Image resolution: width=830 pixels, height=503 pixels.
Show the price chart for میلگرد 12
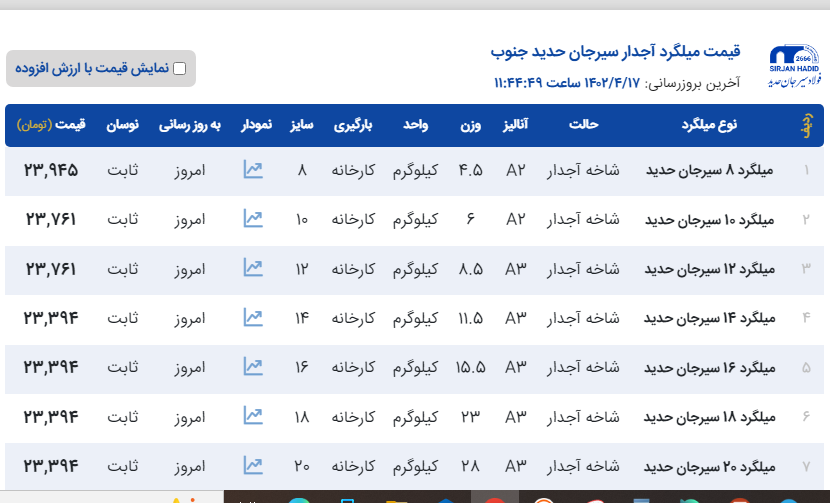252,268
